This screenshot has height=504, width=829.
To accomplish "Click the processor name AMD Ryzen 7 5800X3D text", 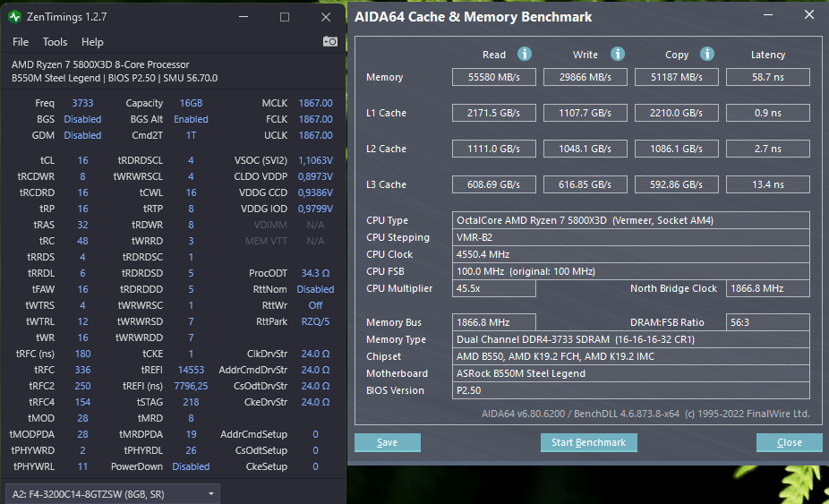I will click(x=100, y=64).
